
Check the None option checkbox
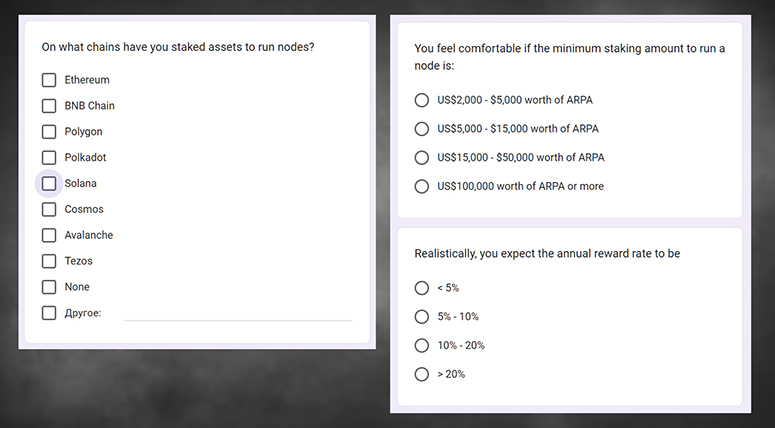(49, 287)
